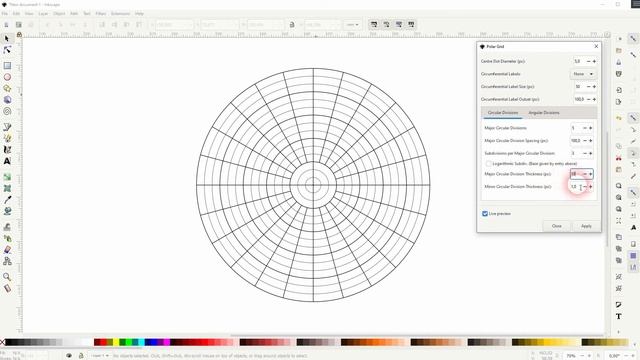
Task: Pick the red swatch in the palette
Action: [103, 342]
